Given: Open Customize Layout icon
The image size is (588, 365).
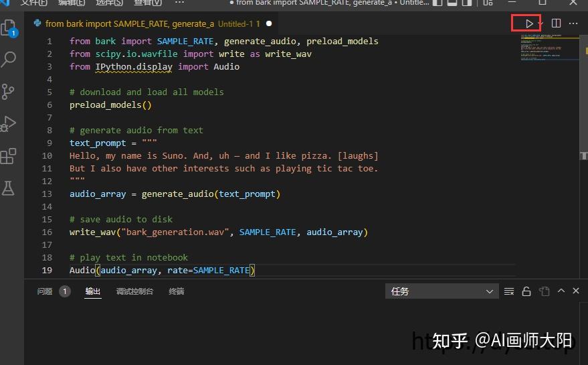Looking at the screenshot, I should point(488,3).
